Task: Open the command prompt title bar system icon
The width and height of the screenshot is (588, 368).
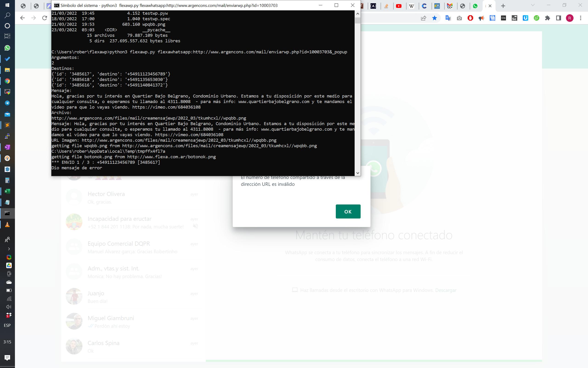Action: (x=56, y=5)
